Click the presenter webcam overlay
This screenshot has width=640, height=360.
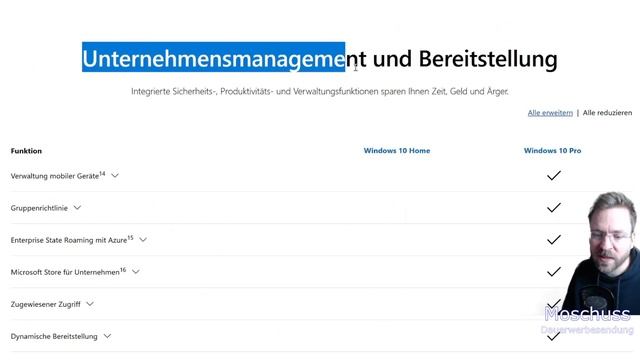pos(601,253)
